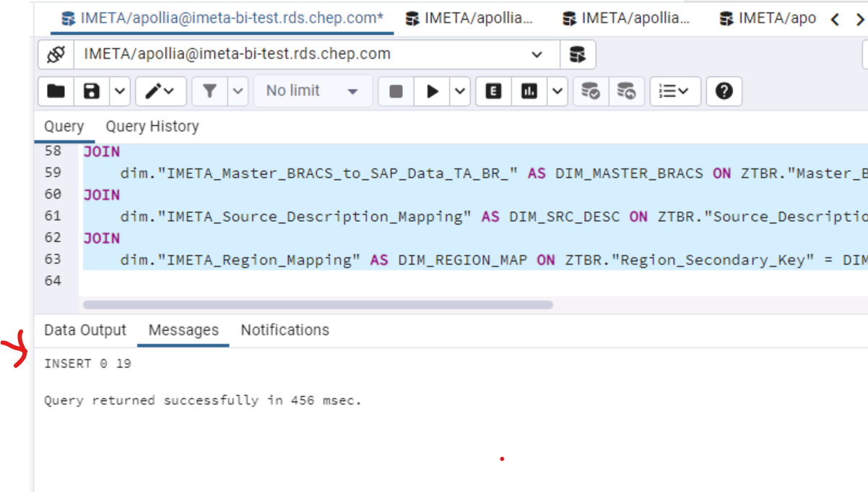Click line number 58 in gutter
The image size is (868, 492).
point(53,151)
